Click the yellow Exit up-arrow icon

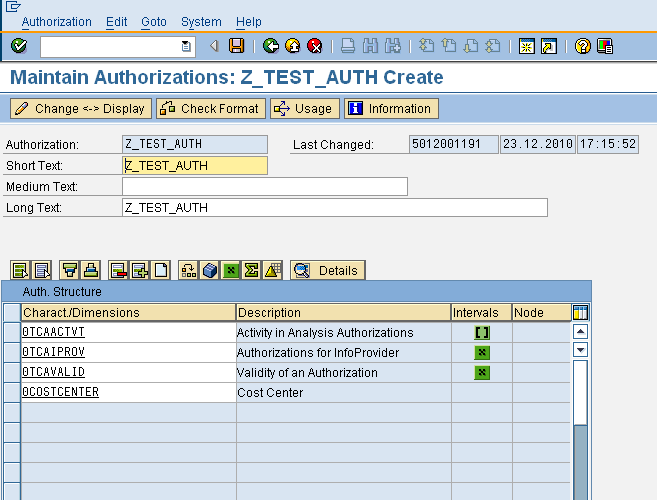point(292,46)
